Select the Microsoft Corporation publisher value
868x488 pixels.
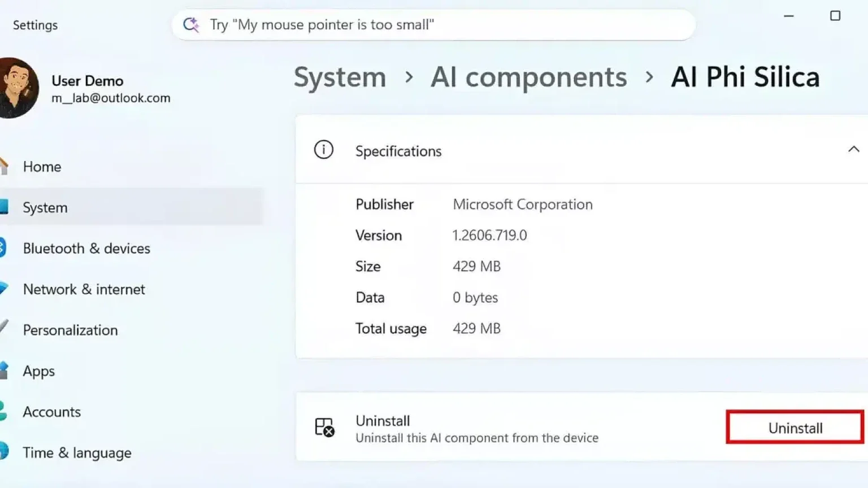(523, 204)
